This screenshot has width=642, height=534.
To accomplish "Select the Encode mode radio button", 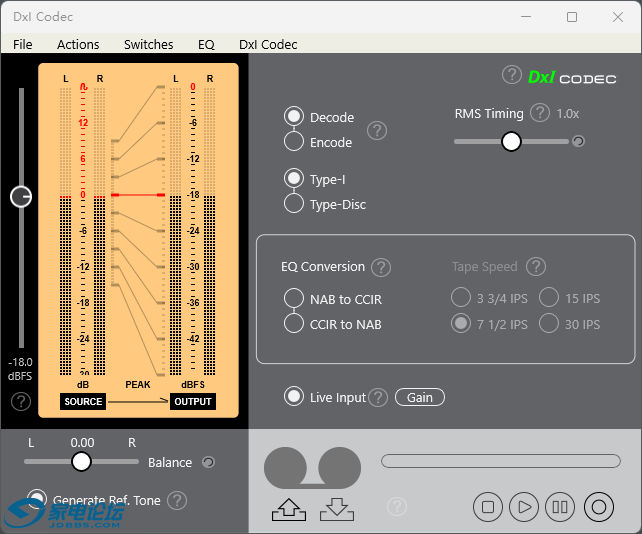I will pos(294,142).
